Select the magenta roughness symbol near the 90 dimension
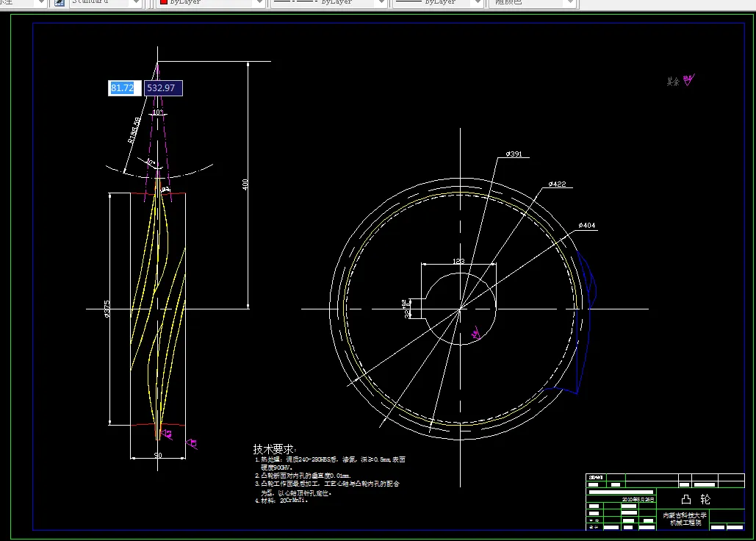 166,434
